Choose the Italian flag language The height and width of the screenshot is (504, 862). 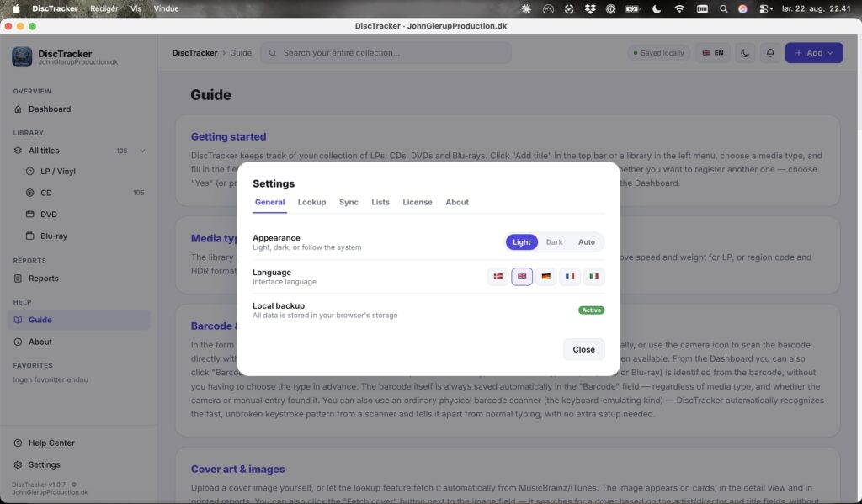pyautogui.click(x=593, y=277)
